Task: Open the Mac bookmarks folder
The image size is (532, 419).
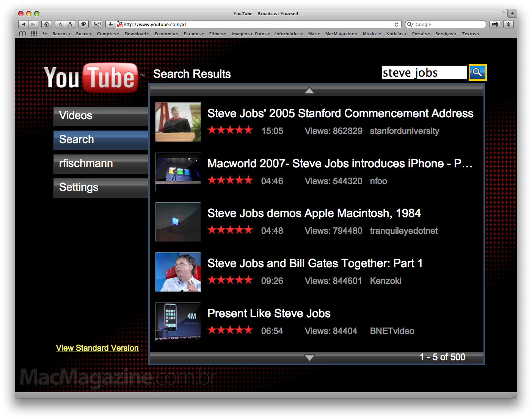Action: [314, 34]
